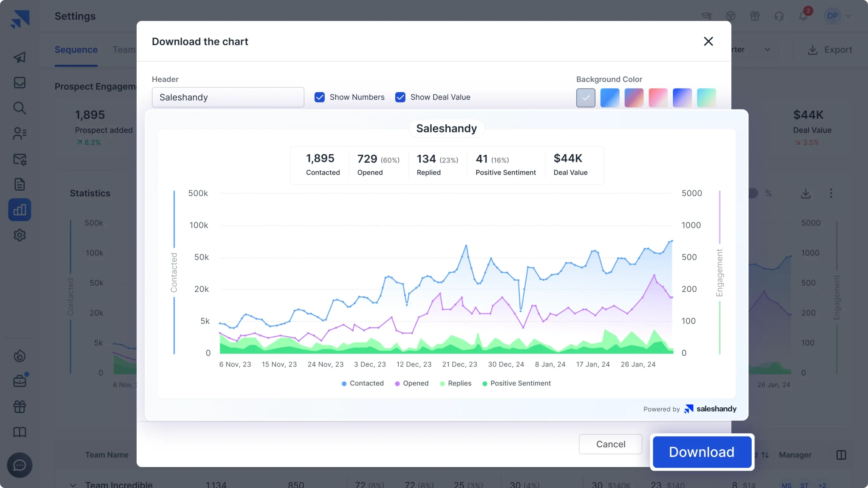This screenshot has width=868, height=488.
Task: Open the Templates document sidebar icon
Action: tap(20, 184)
